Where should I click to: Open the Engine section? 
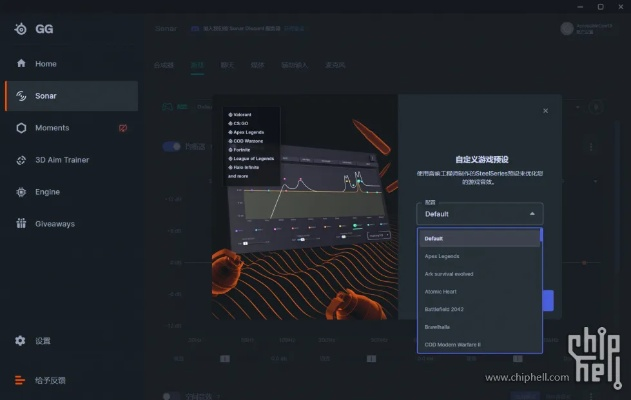[x=47, y=192]
